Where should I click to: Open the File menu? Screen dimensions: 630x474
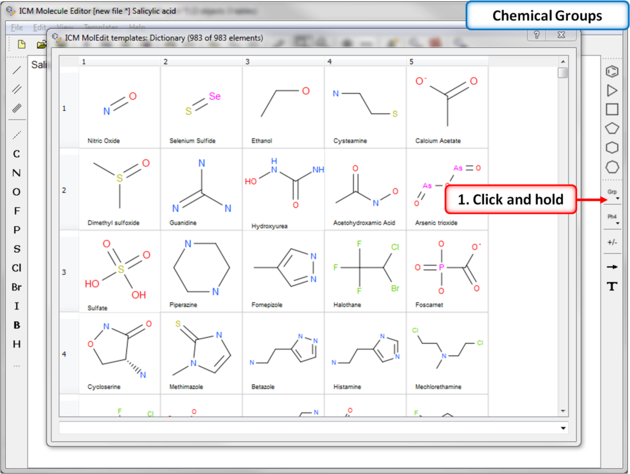(x=17, y=27)
